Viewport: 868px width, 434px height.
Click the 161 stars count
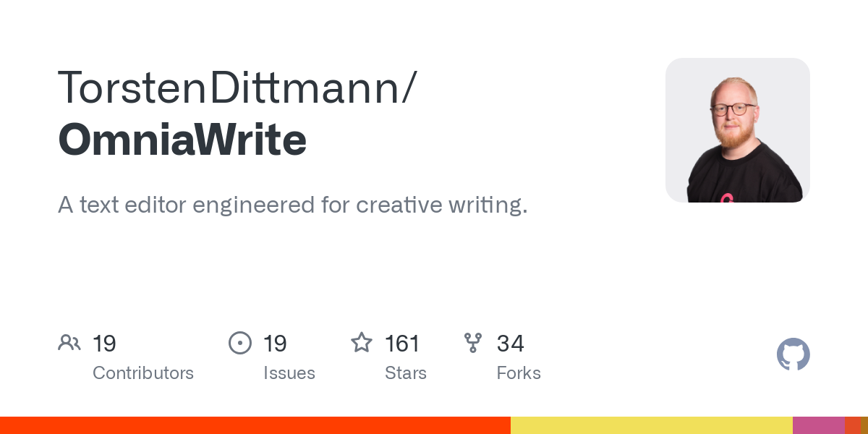(402, 343)
